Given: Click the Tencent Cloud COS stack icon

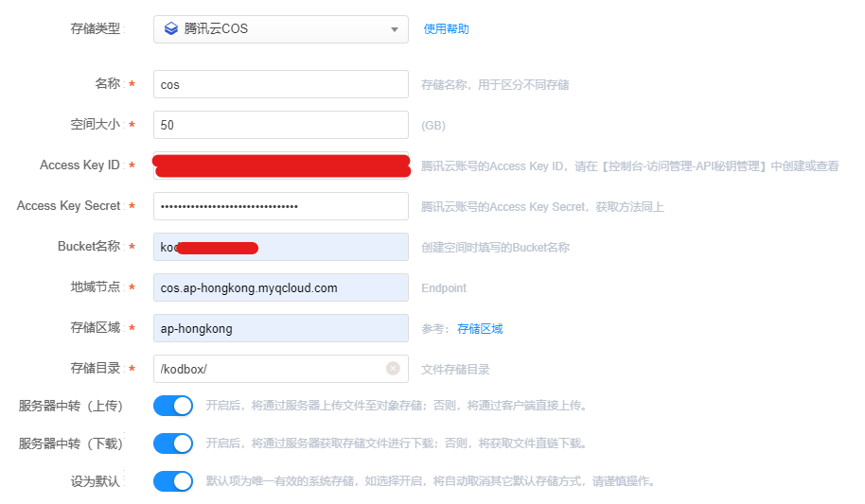Looking at the screenshot, I should [x=170, y=29].
